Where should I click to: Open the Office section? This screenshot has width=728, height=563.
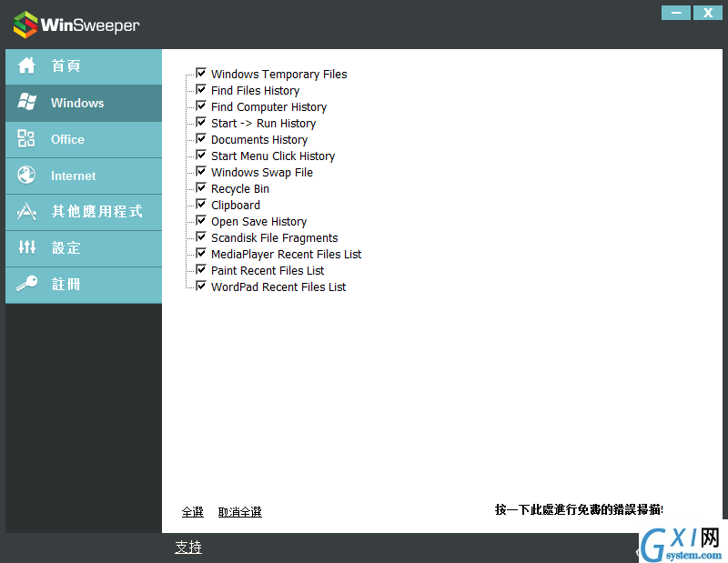[x=84, y=139]
